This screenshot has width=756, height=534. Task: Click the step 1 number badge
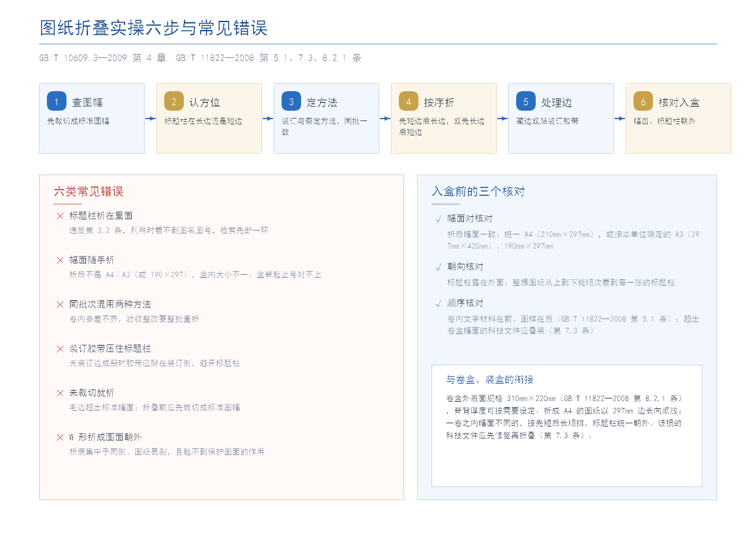(x=57, y=101)
